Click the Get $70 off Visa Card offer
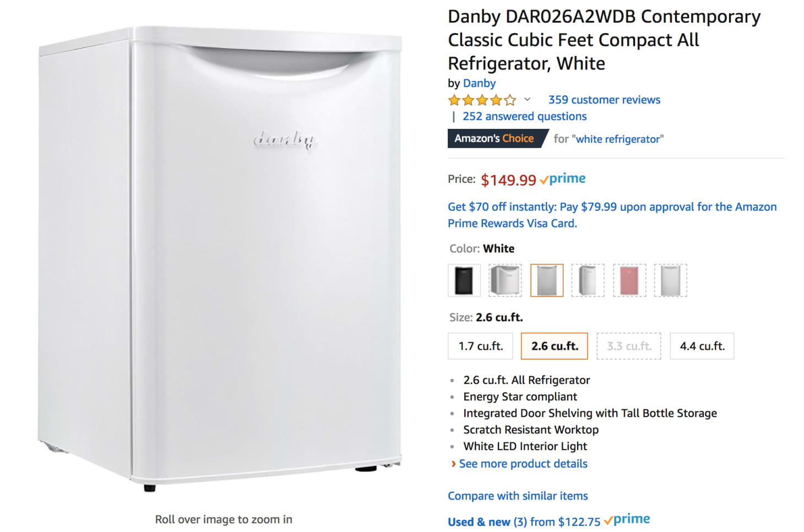Screen dimensions: 804x532 612,215
